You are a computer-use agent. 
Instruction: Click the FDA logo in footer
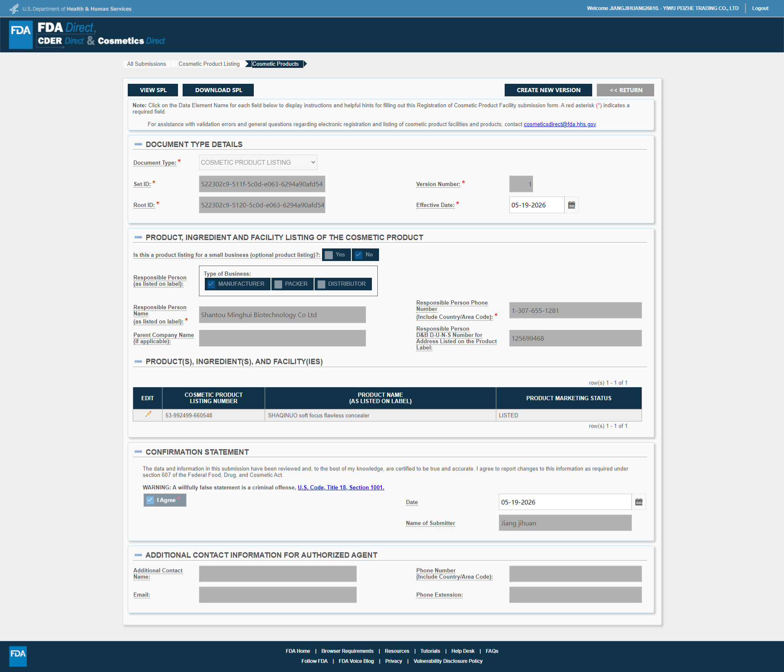coord(18,656)
